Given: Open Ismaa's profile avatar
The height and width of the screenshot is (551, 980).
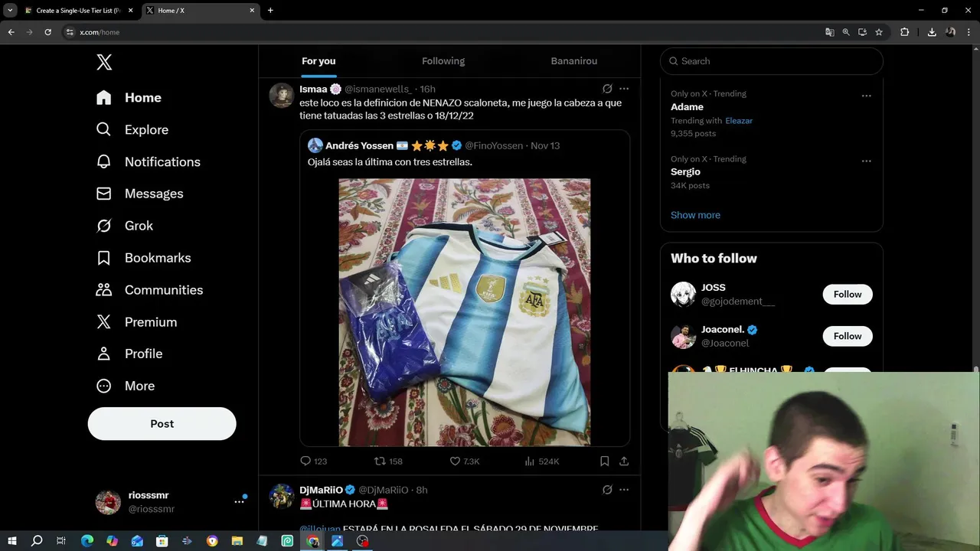Looking at the screenshot, I should point(282,96).
